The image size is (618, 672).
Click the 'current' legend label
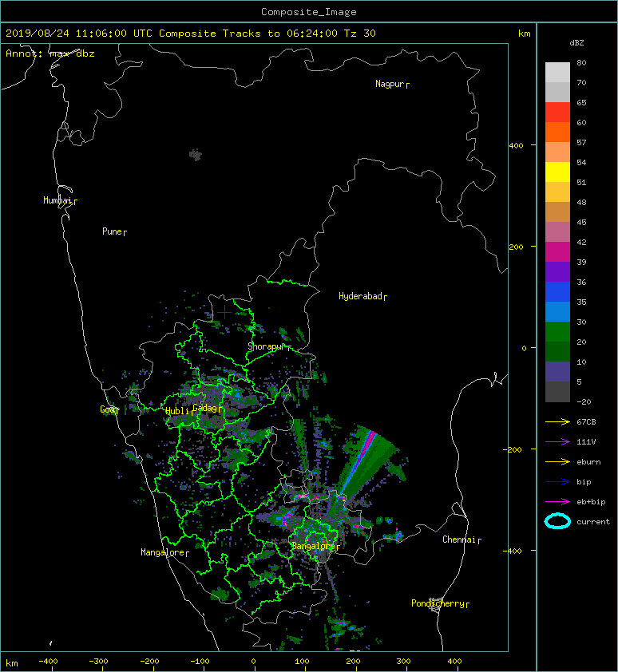coord(593,522)
